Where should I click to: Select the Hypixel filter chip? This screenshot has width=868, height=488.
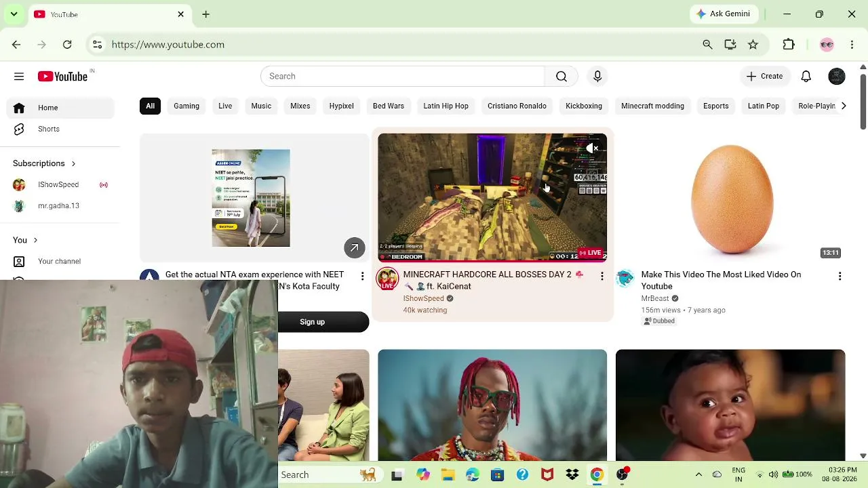[341, 106]
